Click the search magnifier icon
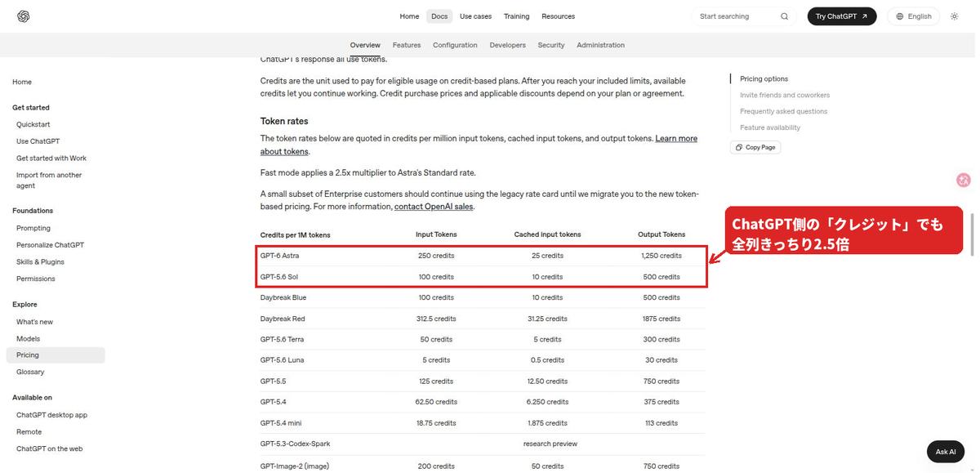Viewport: 980px width, 473px height. click(784, 16)
